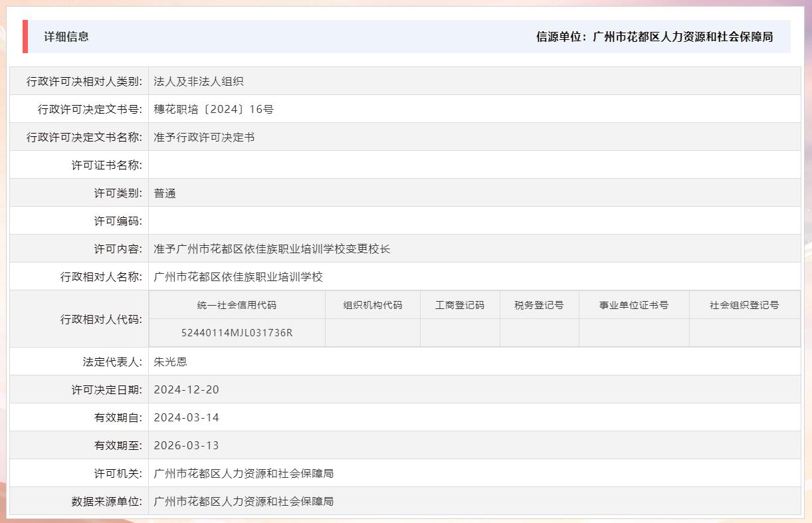The height and width of the screenshot is (523, 812).
Task: Select credit code 52440114MJL031736R
Action: coord(239,332)
